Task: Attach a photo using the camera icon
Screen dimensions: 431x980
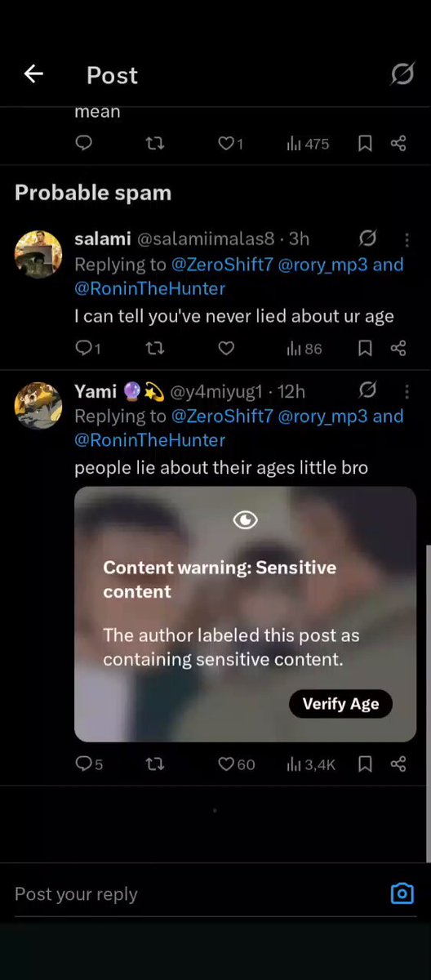Action: tap(402, 893)
